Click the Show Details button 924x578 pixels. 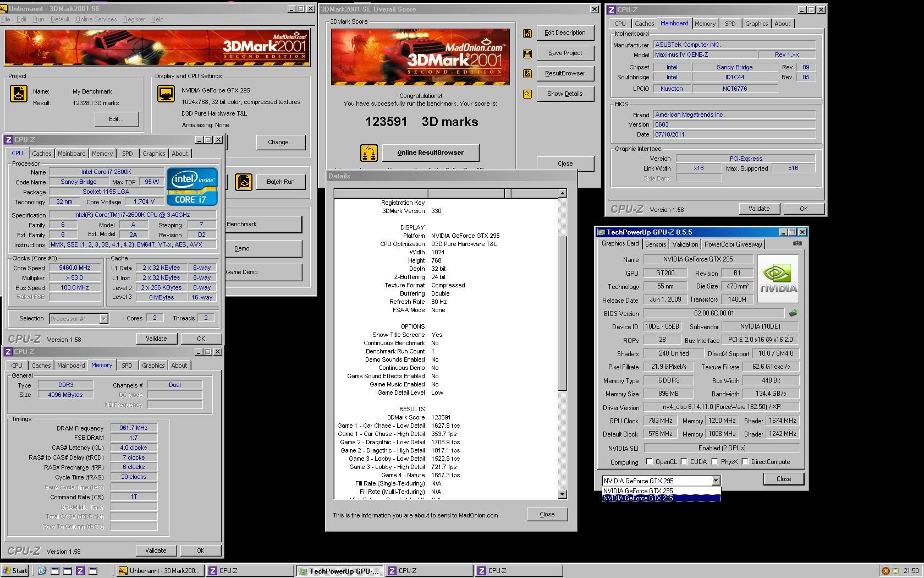point(565,94)
